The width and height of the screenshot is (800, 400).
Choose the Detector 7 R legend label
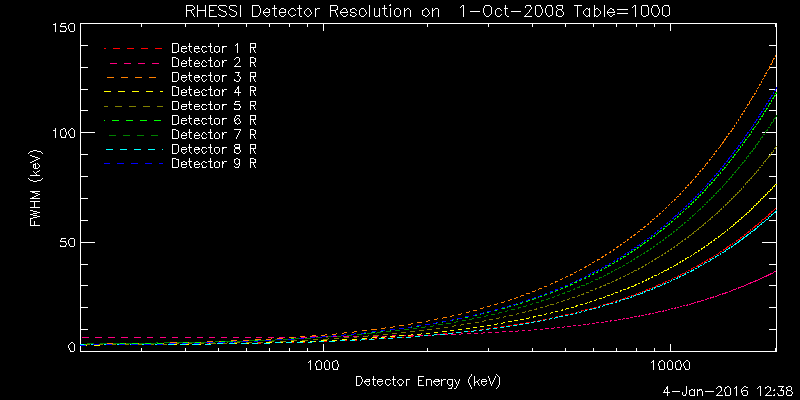(214, 134)
